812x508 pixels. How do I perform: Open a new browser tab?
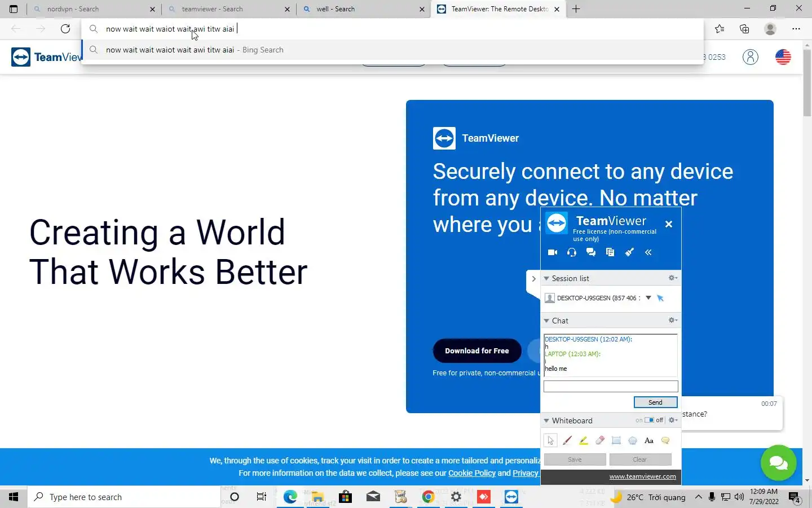click(x=576, y=9)
